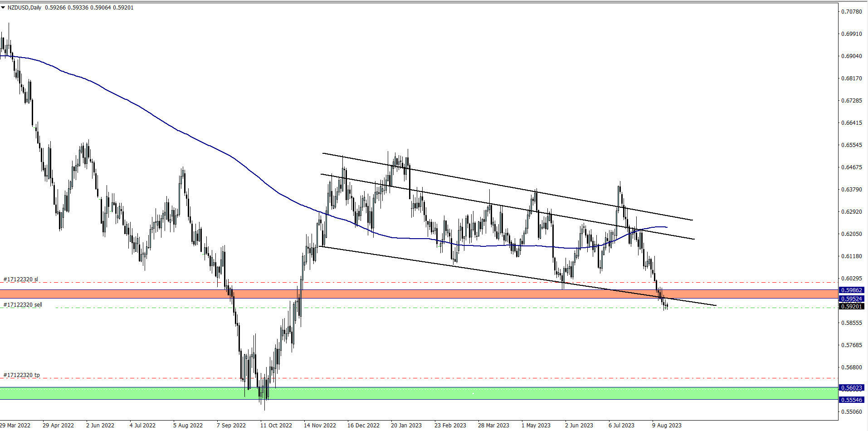Click the 4 Jul 2022 date label
Screen dimensions: 868x431
point(142,425)
